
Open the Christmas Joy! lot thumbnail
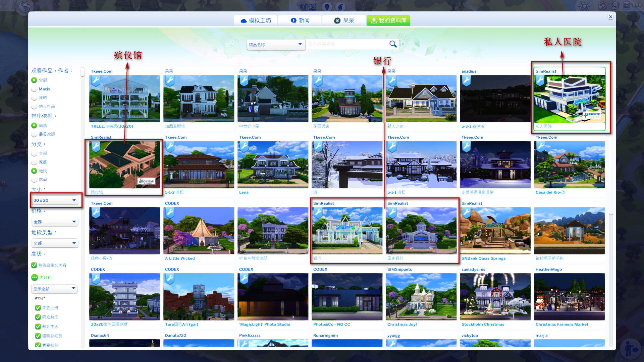pos(421,297)
